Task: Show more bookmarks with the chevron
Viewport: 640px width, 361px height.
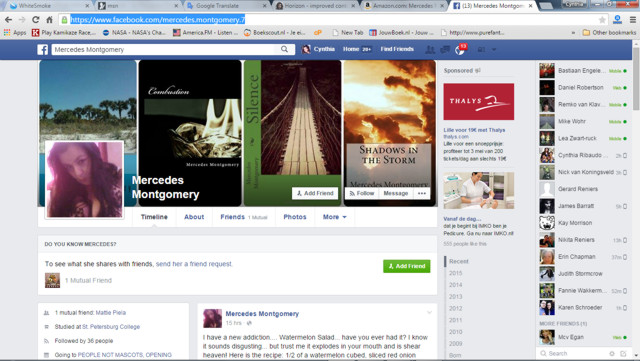Action: [573, 33]
